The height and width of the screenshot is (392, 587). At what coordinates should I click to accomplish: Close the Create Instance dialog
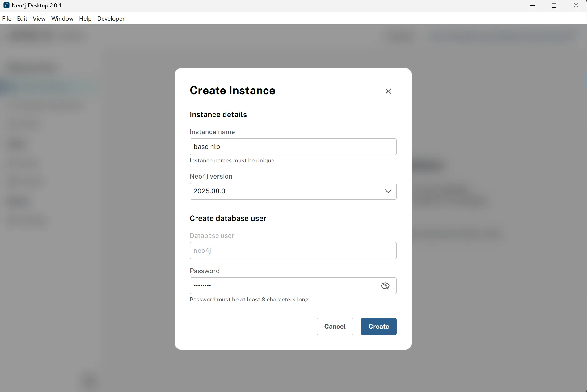tap(388, 91)
